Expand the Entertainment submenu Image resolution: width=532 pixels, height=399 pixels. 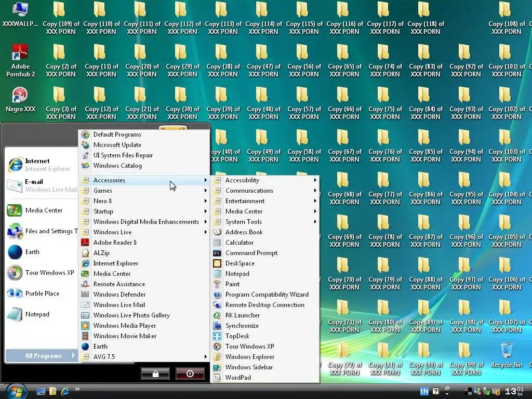click(x=264, y=201)
